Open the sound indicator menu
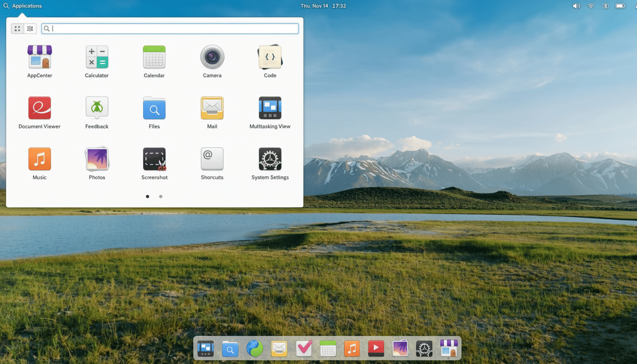637x364 pixels. [x=575, y=6]
